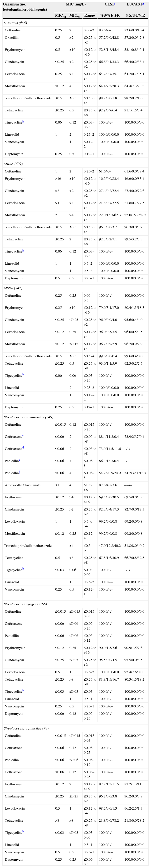The width and height of the screenshot is (151, 868).
Task: Follow Penicillin footnote f link
Action: point(20,472)
